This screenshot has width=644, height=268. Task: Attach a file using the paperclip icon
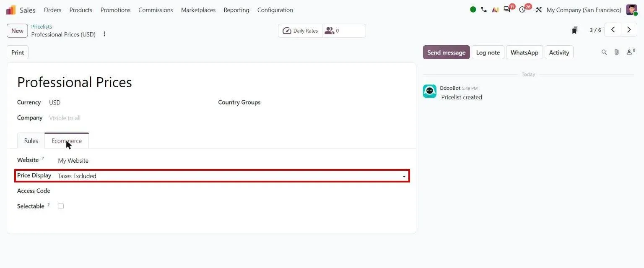[616, 52]
